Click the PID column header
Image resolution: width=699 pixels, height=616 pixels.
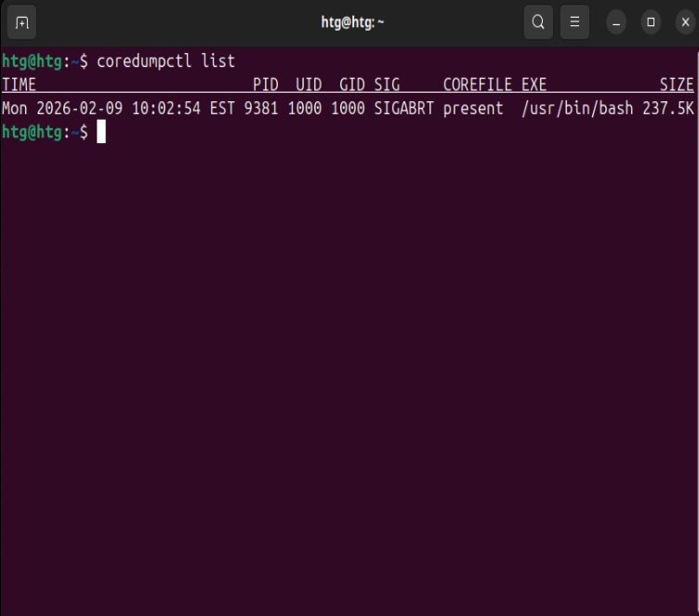pyautogui.click(x=266, y=85)
